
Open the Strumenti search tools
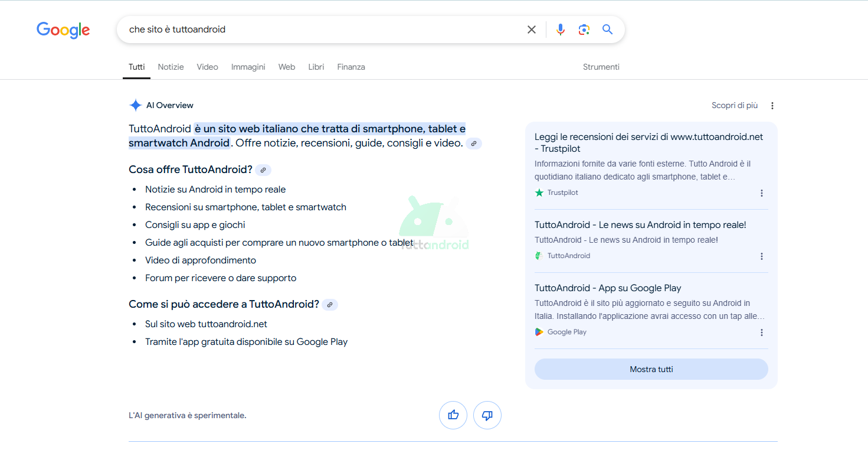pyautogui.click(x=601, y=67)
